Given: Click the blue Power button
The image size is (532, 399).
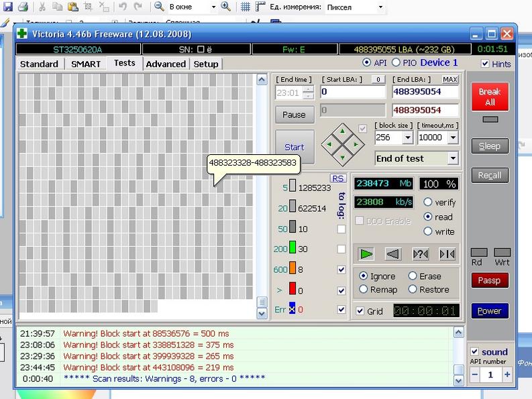Looking at the screenshot, I should (x=490, y=310).
